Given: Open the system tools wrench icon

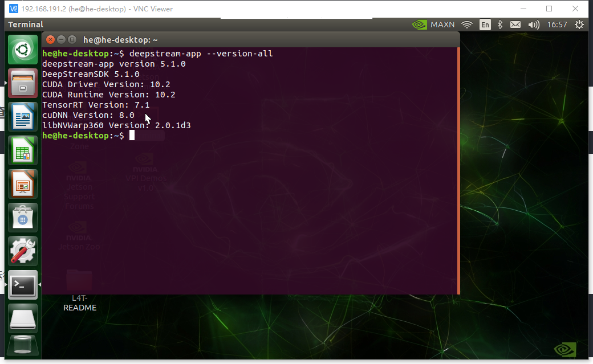Looking at the screenshot, I should point(22,251).
